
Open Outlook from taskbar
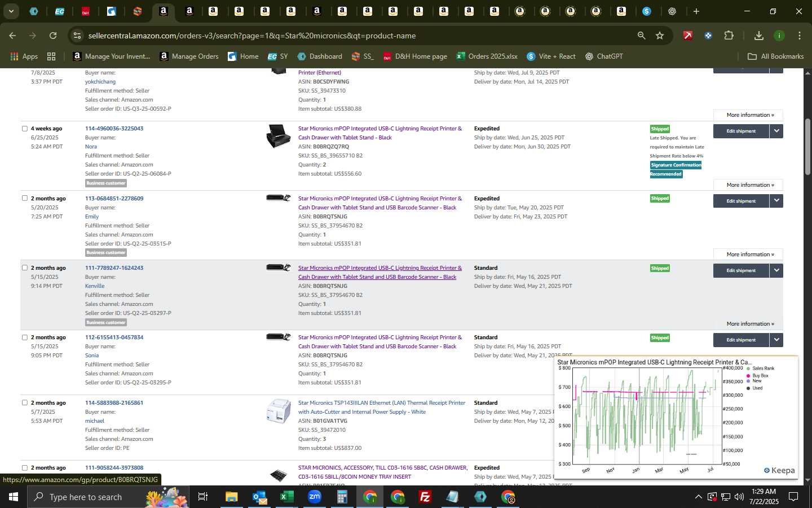[x=259, y=497]
